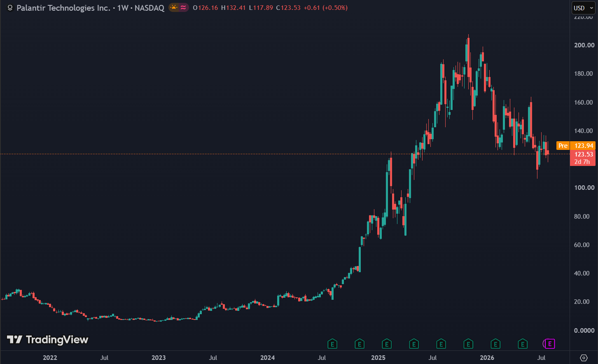
Task: Open the first 2026 earnings marker
Action: pos(495,343)
